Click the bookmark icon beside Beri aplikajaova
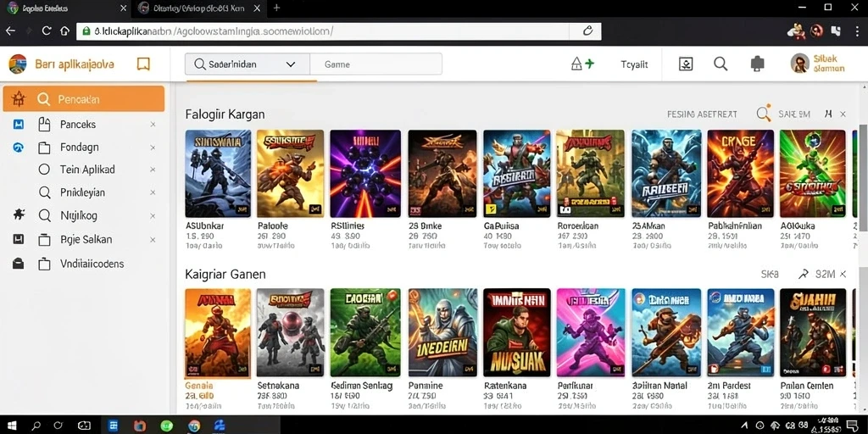The image size is (868, 434). (143, 64)
